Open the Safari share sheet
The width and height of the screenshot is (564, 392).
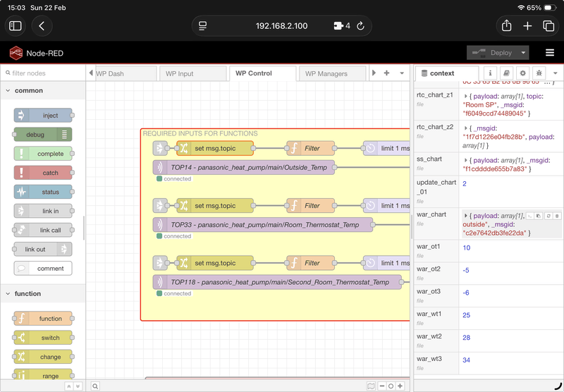coord(506,26)
